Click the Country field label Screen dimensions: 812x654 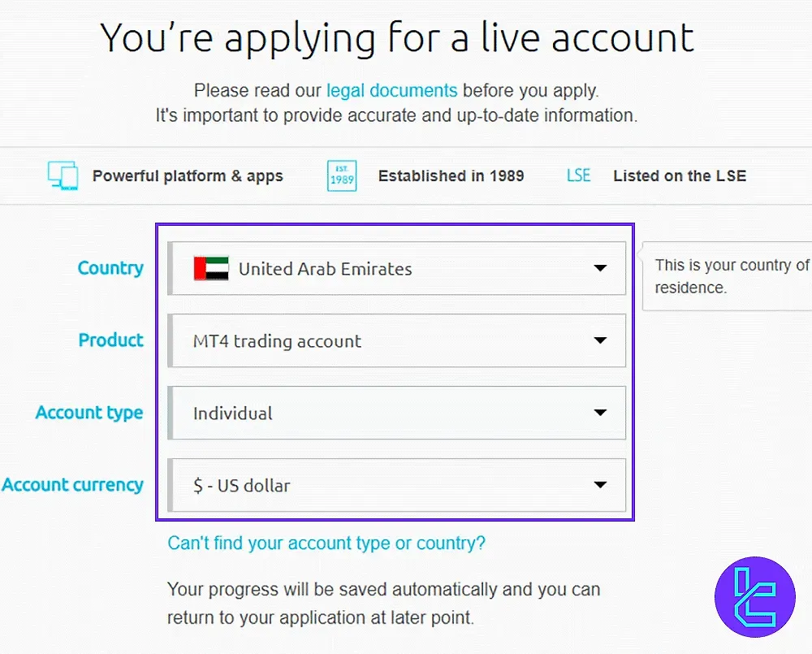click(110, 268)
